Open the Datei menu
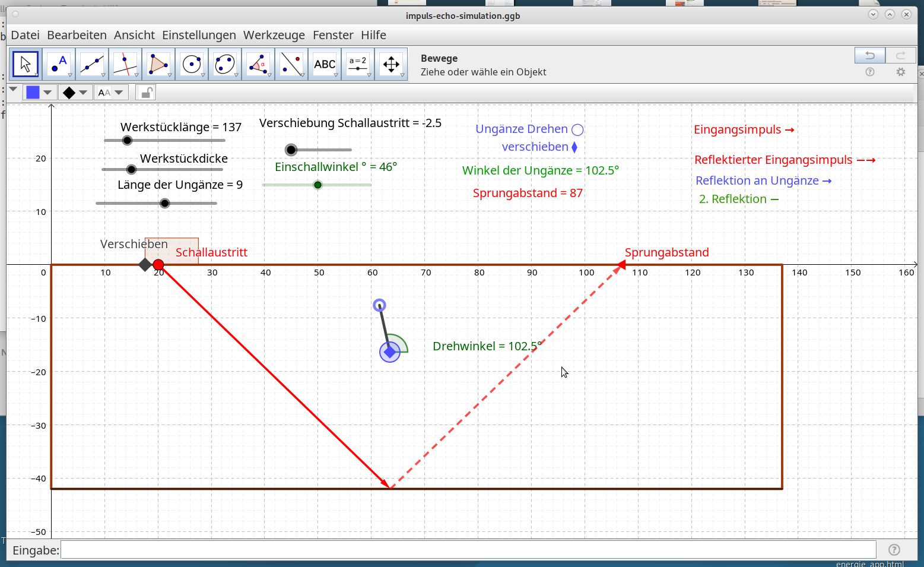The width and height of the screenshot is (924, 567). [x=26, y=35]
